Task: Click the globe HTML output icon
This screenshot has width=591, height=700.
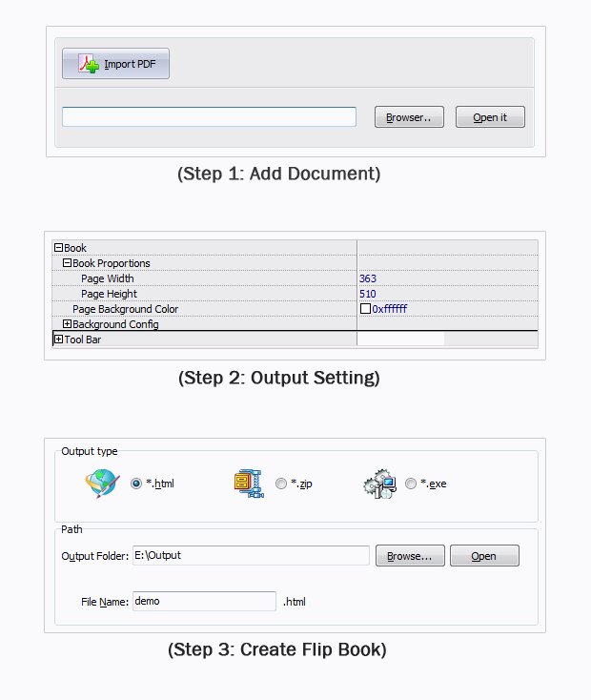Action: (103, 484)
